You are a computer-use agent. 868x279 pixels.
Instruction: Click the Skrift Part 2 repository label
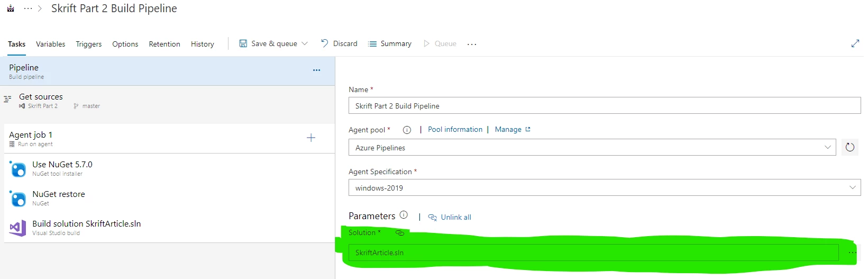42,106
